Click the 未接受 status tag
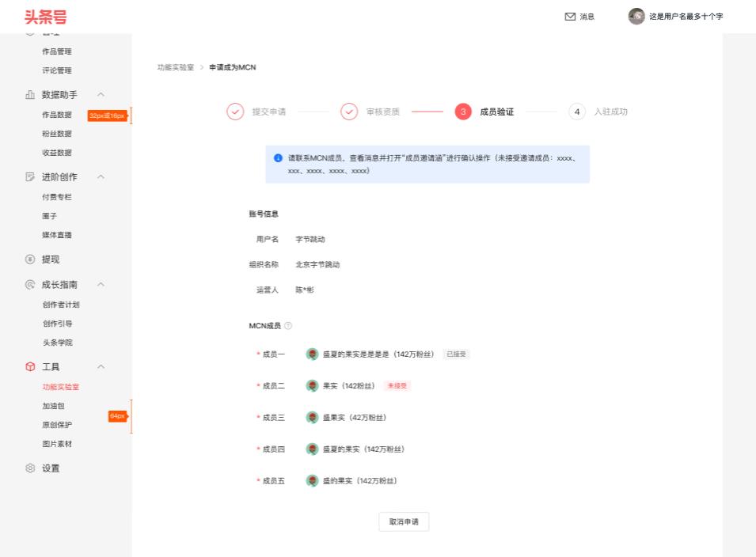 pos(397,386)
